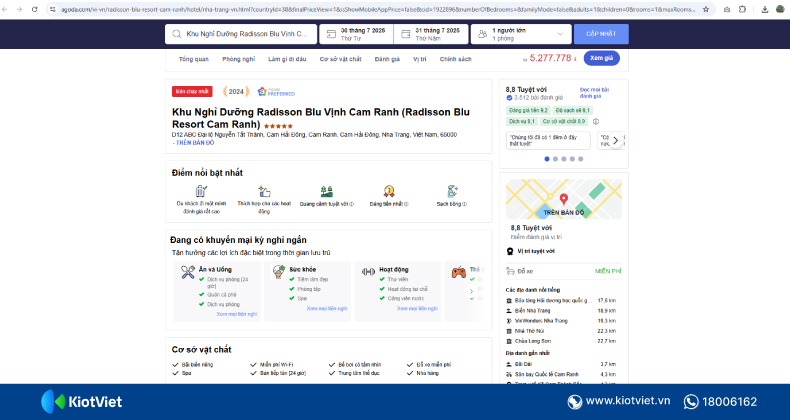The width and height of the screenshot is (790, 420).
Task: Click Đọc mọi bài đánh giá link
Action: coord(594,93)
